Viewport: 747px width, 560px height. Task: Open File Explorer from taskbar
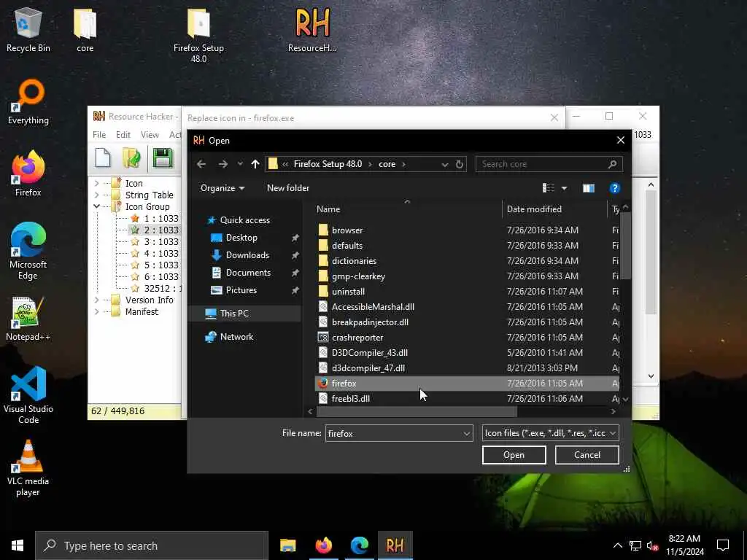coord(287,545)
